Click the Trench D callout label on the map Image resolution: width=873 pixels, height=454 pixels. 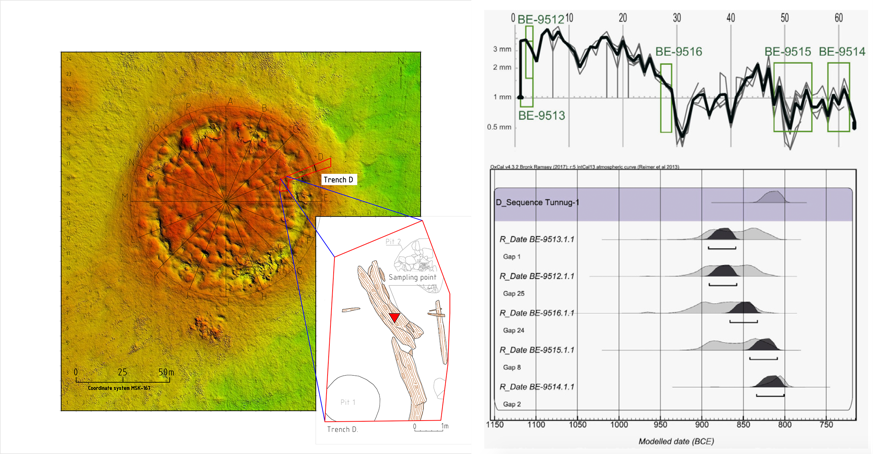pos(338,180)
